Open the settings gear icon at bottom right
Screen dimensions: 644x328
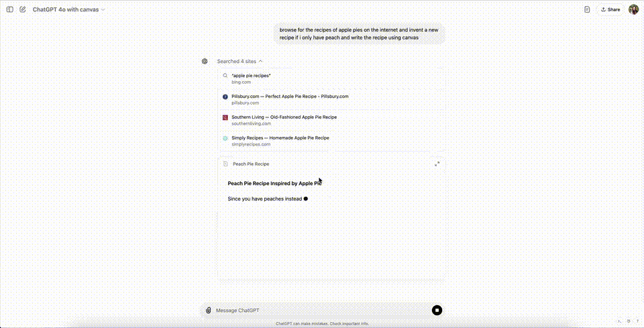tap(629, 321)
